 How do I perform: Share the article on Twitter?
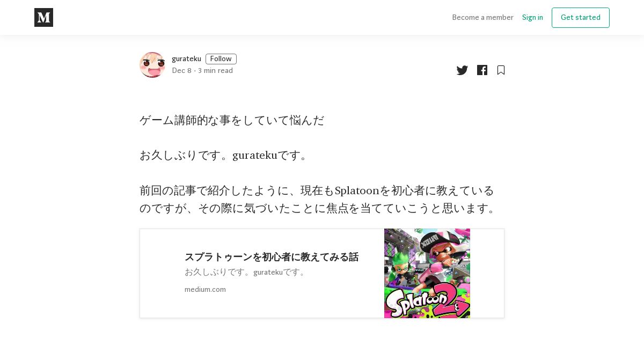[462, 70]
